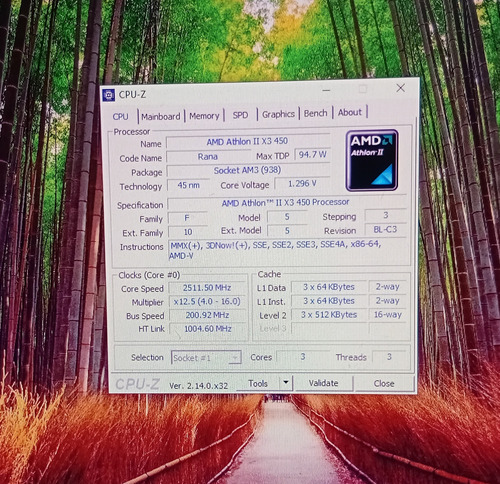Click the Bus Speed value '200.92 MHz'

(x=207, y=315)
